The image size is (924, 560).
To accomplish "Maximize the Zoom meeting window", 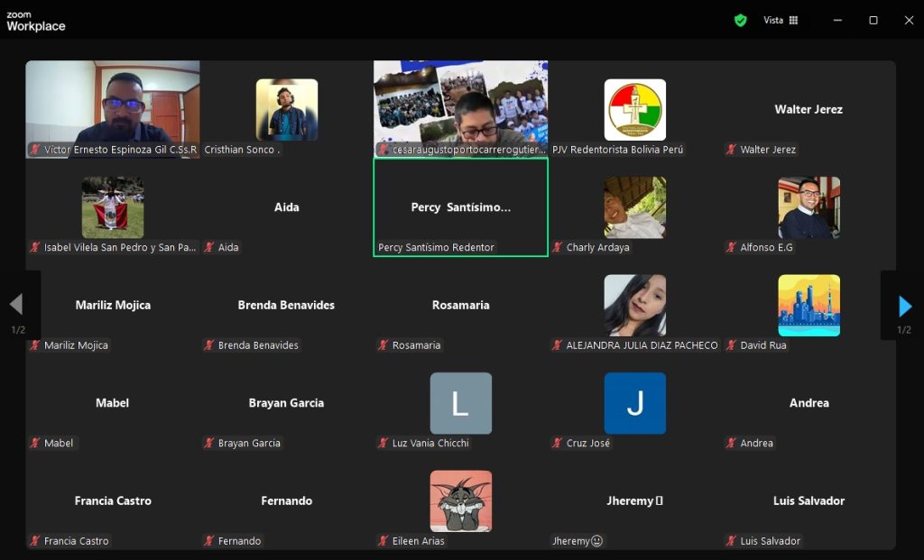I will [x=873, y=20].
